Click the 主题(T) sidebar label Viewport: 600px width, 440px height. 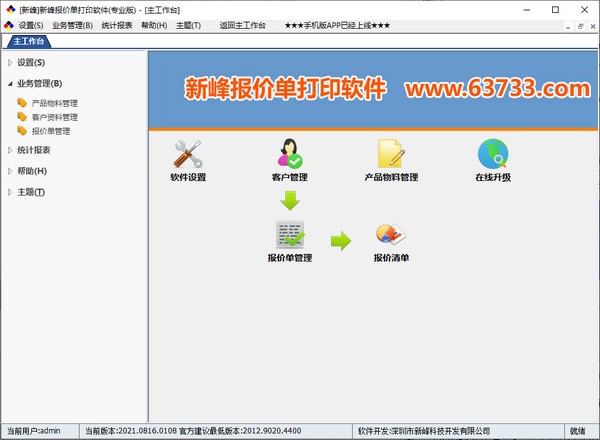[x=31, y=192]
